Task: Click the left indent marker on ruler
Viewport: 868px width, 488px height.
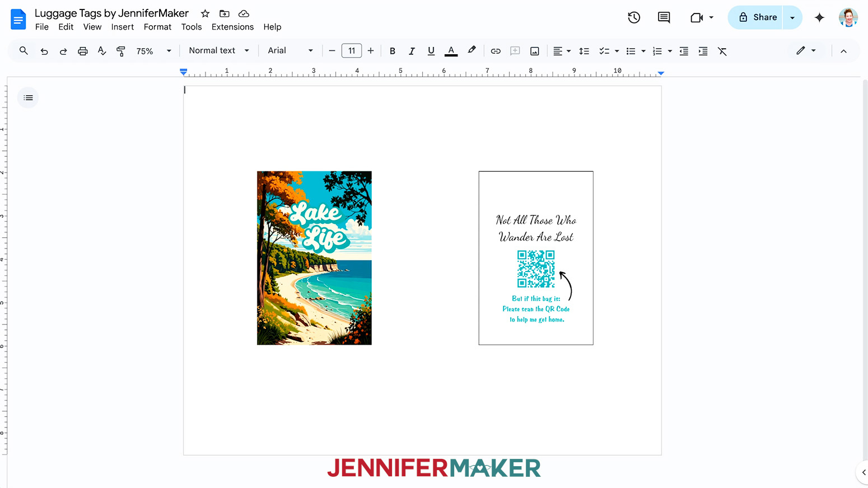Action: click(184, 72)
